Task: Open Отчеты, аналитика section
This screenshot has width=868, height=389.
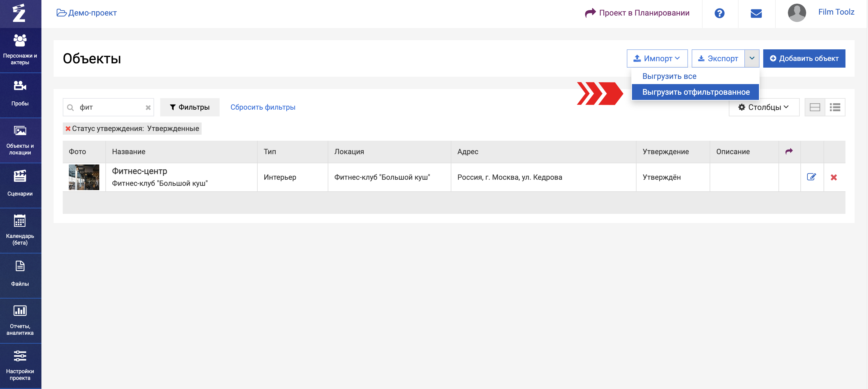Action: coord(20,320)
